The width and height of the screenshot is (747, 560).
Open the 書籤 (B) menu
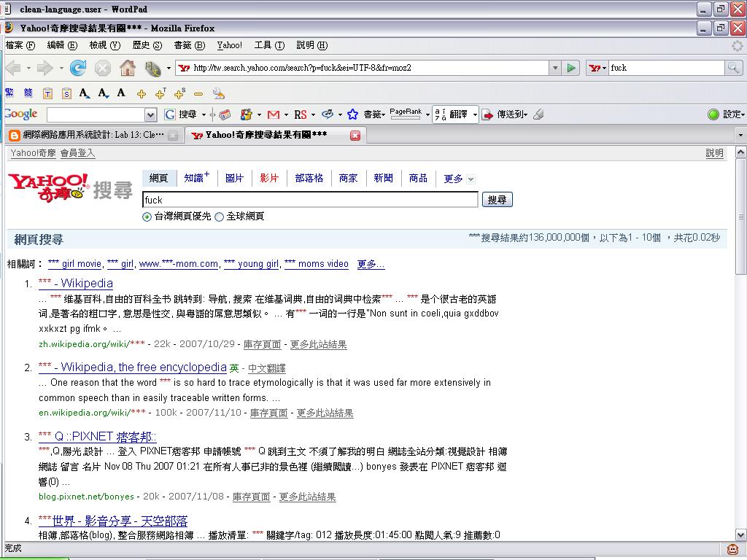189,45
